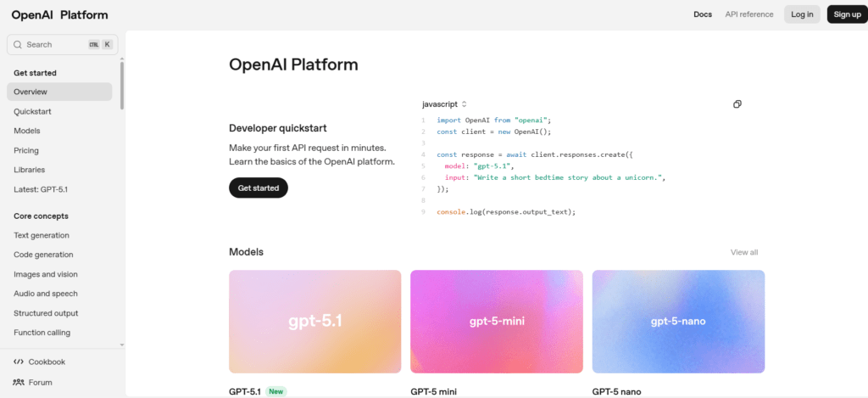Follow the View all models link

(x=743, y=252)
